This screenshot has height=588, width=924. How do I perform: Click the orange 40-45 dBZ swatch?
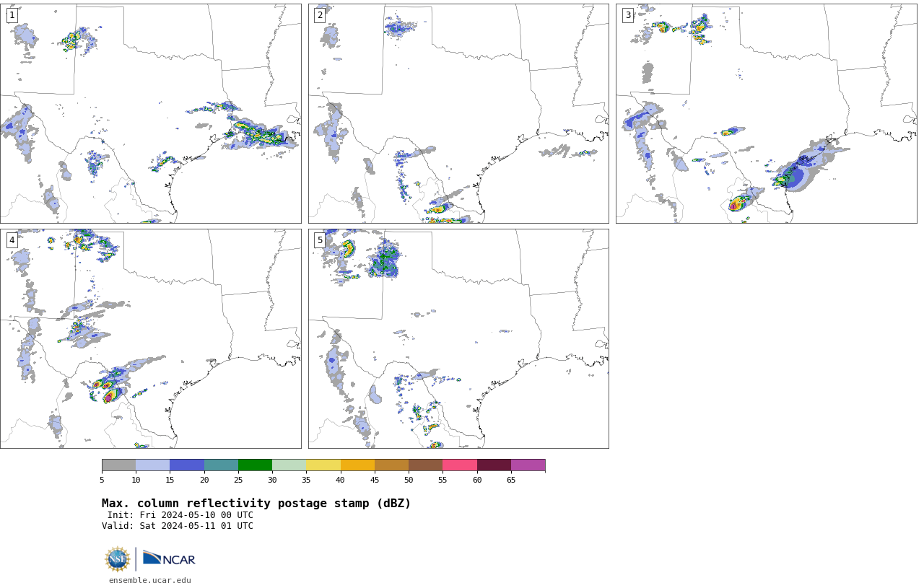click(357, 465)
